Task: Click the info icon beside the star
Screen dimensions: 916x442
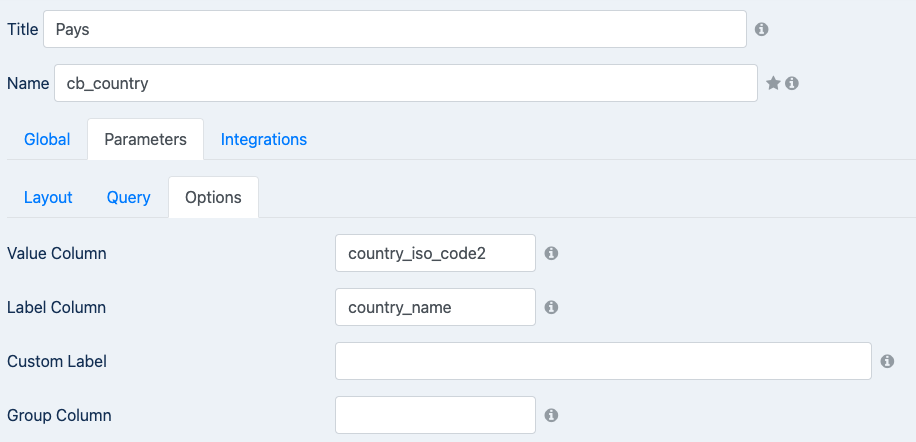Action: tap(792, 83)
